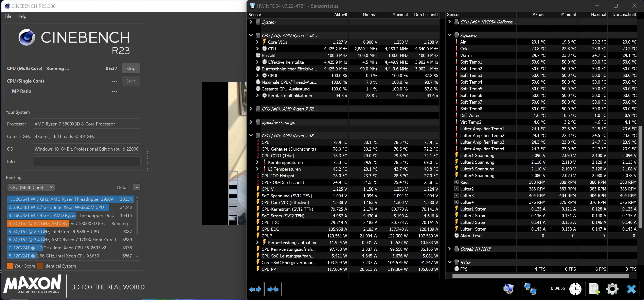The height and width of the screenshot is (300, 644).
Task: Click the Single Core Start button
Action: 131,81
